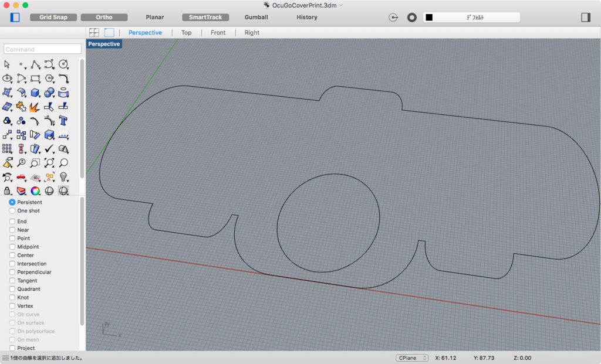
Task: Open the OcuGoCoverPrint.3dm title dropdown
Action: pos(340,4)
